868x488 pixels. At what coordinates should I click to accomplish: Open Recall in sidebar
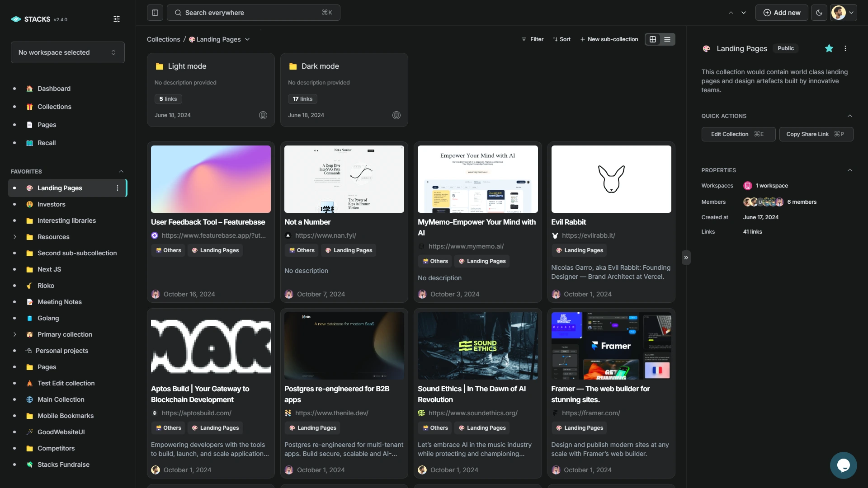47,143
